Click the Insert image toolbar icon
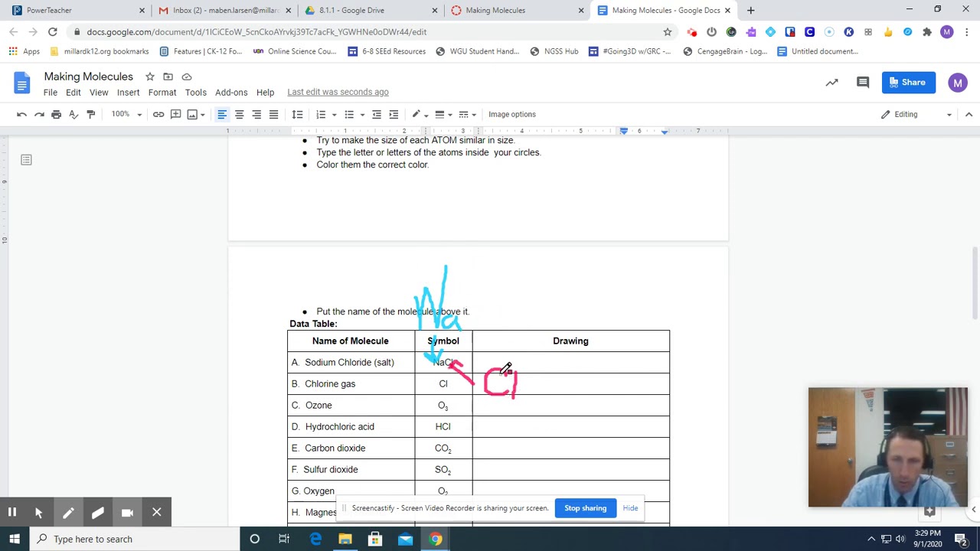980x551 pixels. click(192, 114)
